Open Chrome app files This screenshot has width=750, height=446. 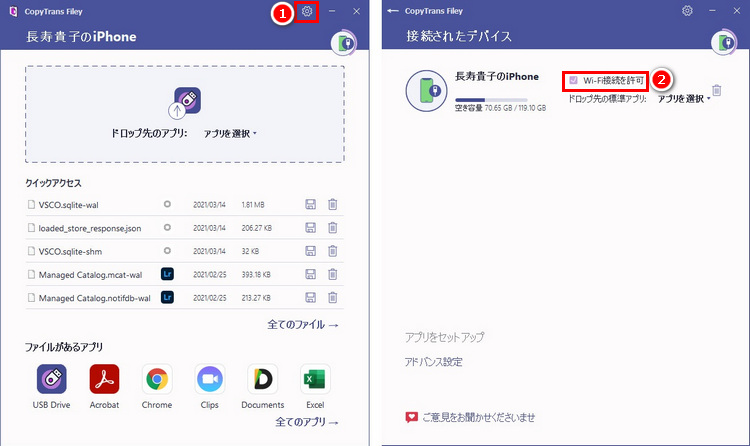(x=157, y=379)
